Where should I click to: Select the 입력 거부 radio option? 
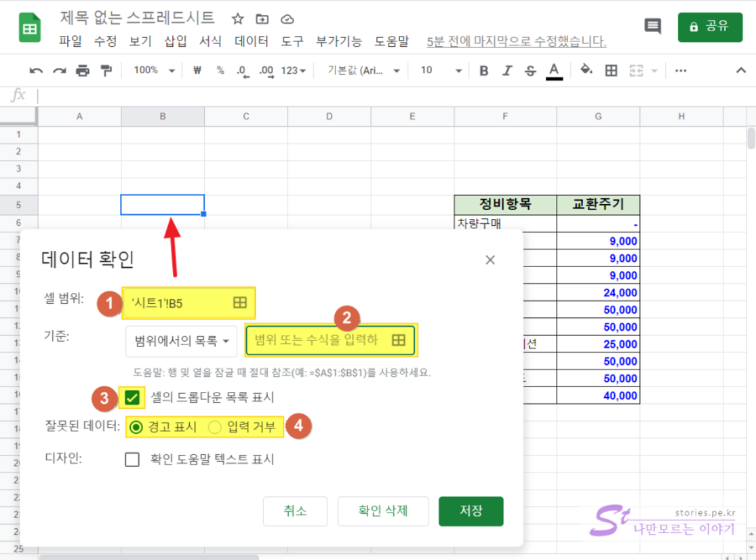tap(215, 427)
